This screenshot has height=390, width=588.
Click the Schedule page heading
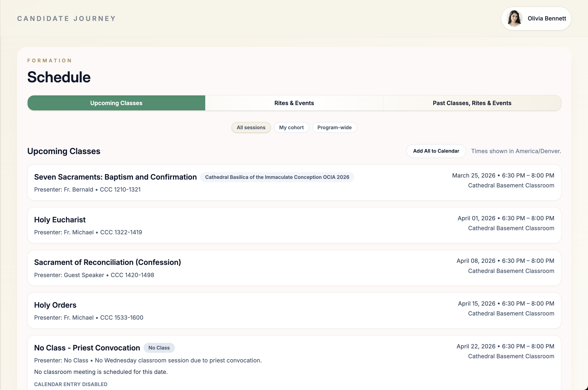[59, 77]
